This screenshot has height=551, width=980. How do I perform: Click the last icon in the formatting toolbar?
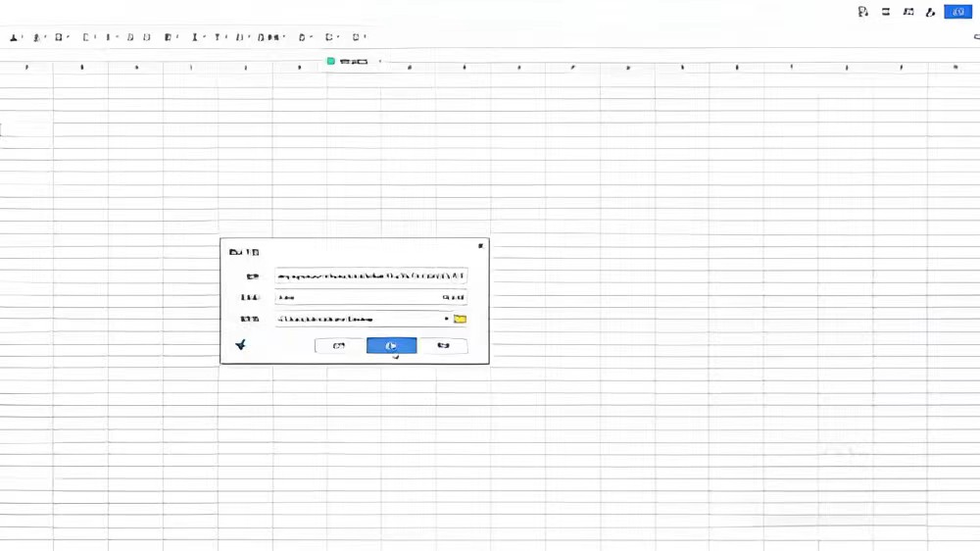pos(358,38)
